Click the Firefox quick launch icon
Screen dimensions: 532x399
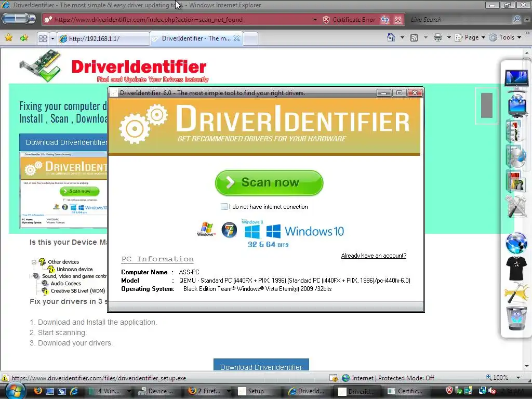(37, 391)
